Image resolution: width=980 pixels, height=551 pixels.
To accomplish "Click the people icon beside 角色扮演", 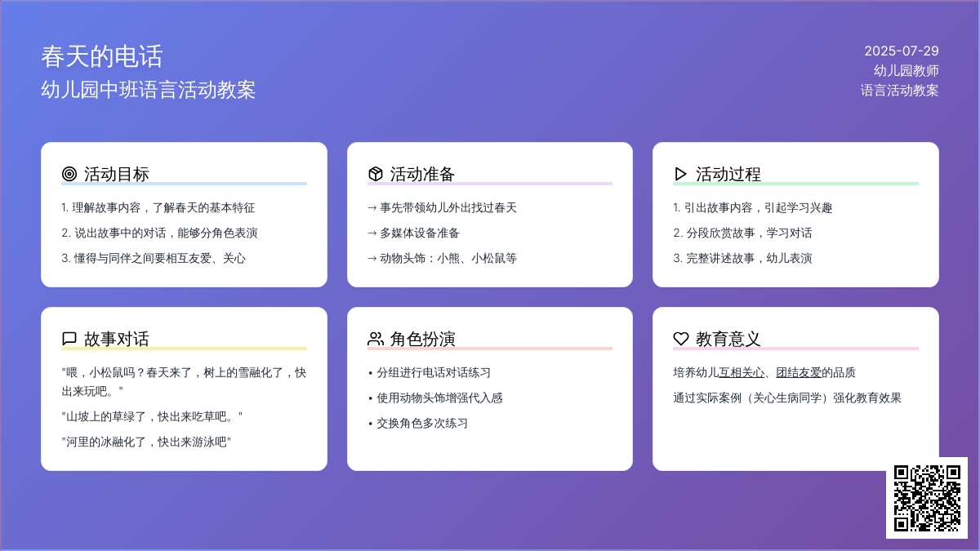I will pyautogui.click(x=375, y=339).
